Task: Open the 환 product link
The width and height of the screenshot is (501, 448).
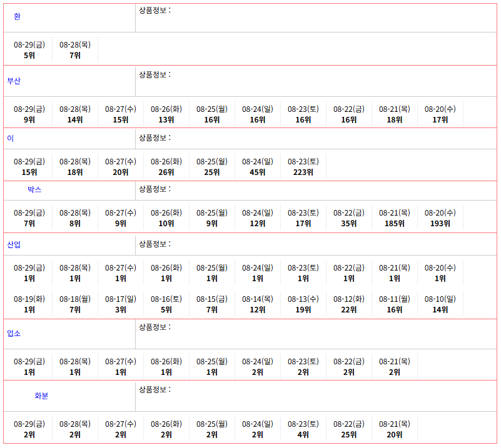Action: [18, 17]
